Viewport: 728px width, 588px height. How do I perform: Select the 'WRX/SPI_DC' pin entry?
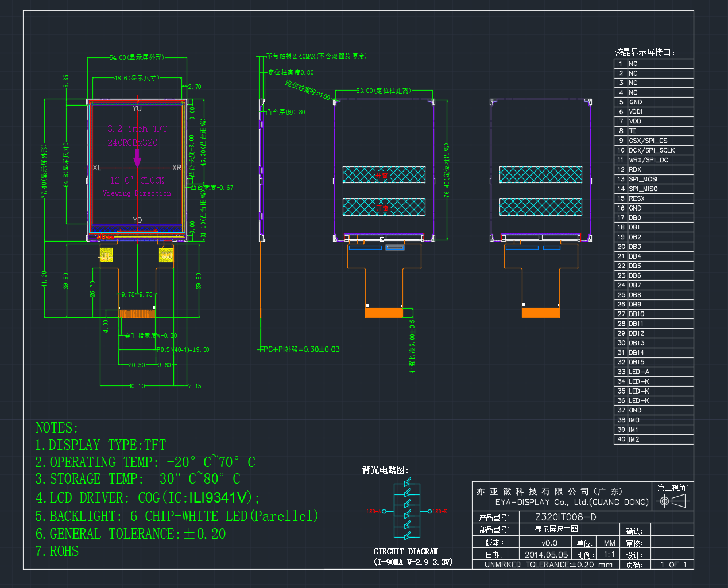(x=649, y=160)
